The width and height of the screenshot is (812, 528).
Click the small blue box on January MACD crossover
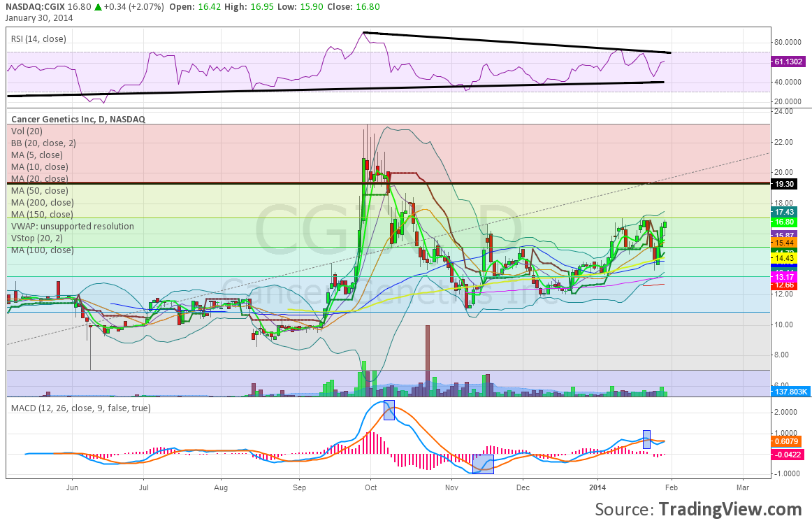[x=646, y=439]
